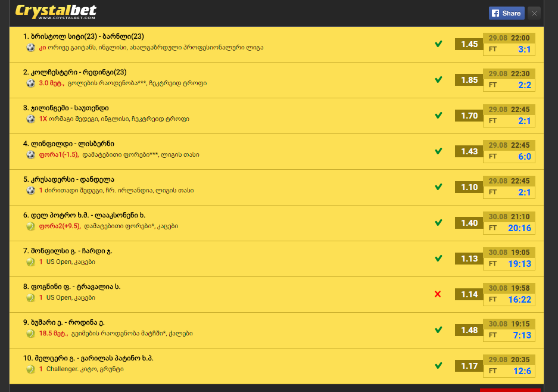This screenshot has width=558, height=392.
Task: Select the 1.13 odds box
Action: pos(469,259)
